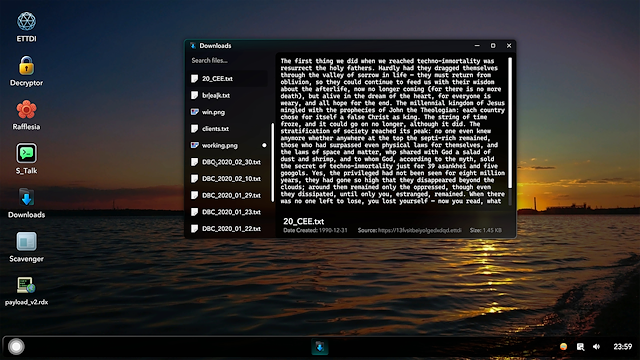Click the image icon of working.png
This screenshot has width=640, height=360.
pyautogui.click(x=195, y=145)
